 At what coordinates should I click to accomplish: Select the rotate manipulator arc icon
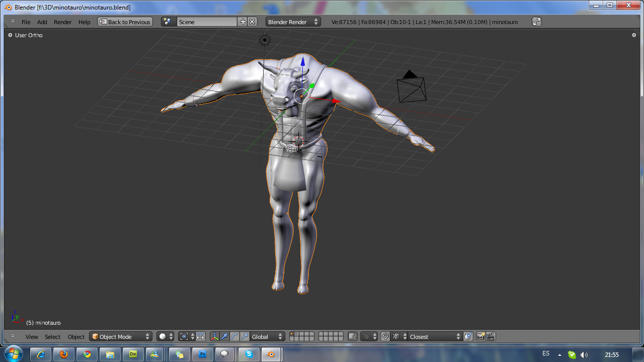point(234,336)
